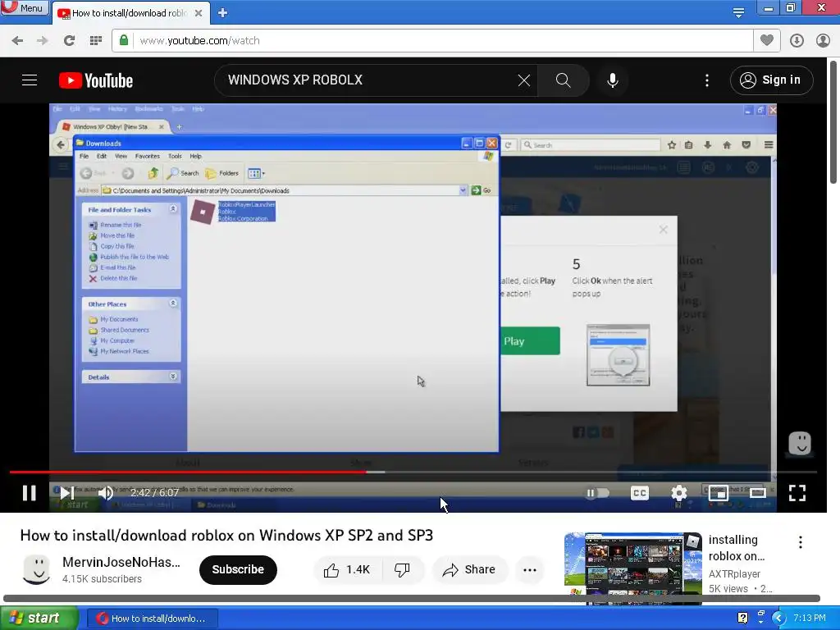Clear the search query text
This screenshot has height=630, width=840.
coord(524,80)
